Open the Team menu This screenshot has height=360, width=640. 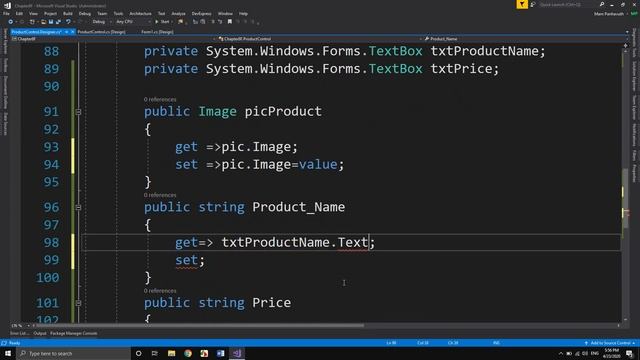click(102, 13)
